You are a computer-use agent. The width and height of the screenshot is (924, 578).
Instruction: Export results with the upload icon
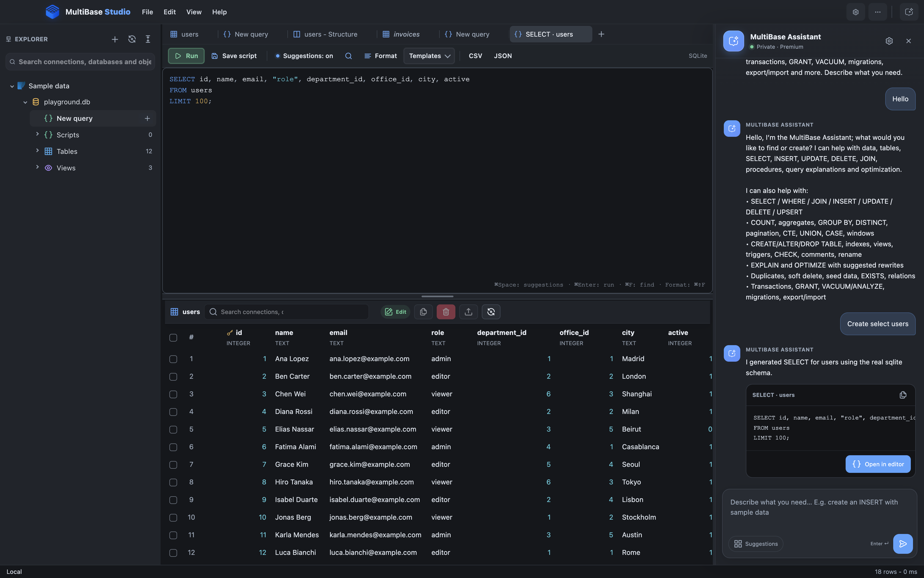(469, 312)
